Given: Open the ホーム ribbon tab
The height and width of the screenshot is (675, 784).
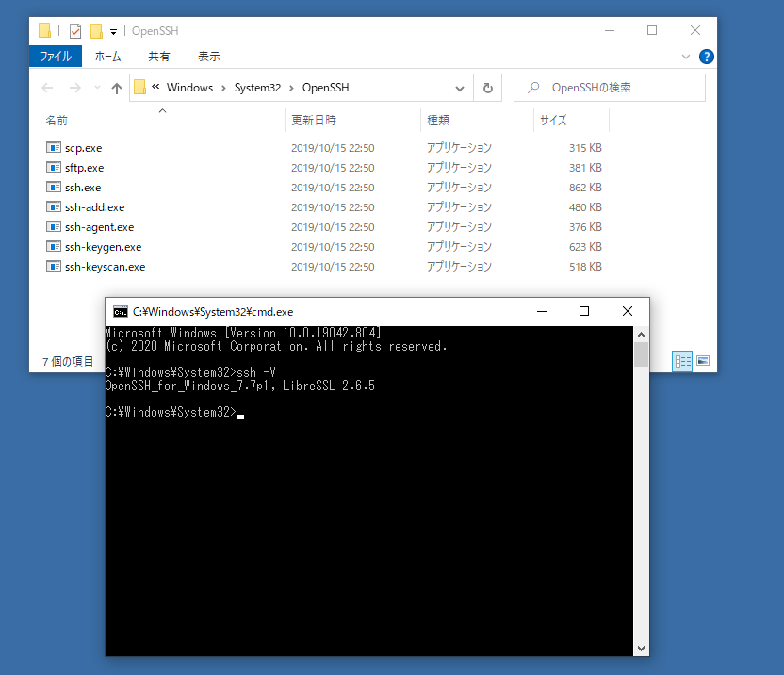Looking at the screenshot, I should pyautogui.click(x=107, y=57).
